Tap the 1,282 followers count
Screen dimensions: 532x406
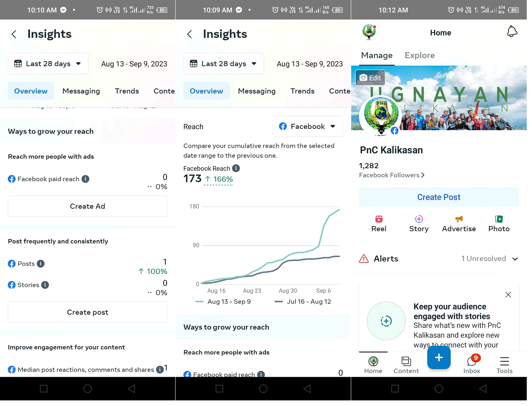pyautogui.click(x=369, y=166)
